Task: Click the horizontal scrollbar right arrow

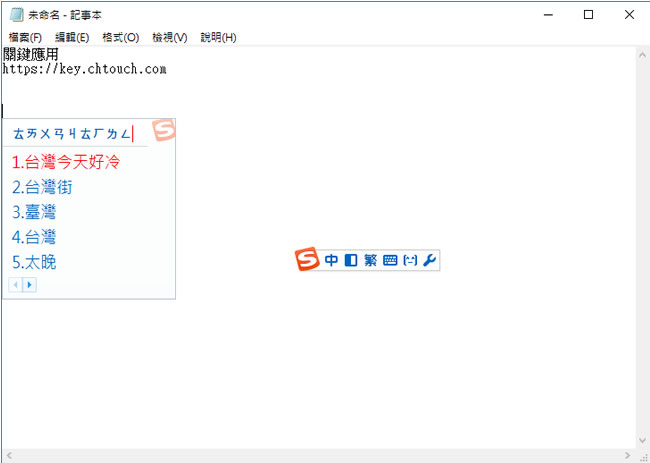Action: coord(628,456)
